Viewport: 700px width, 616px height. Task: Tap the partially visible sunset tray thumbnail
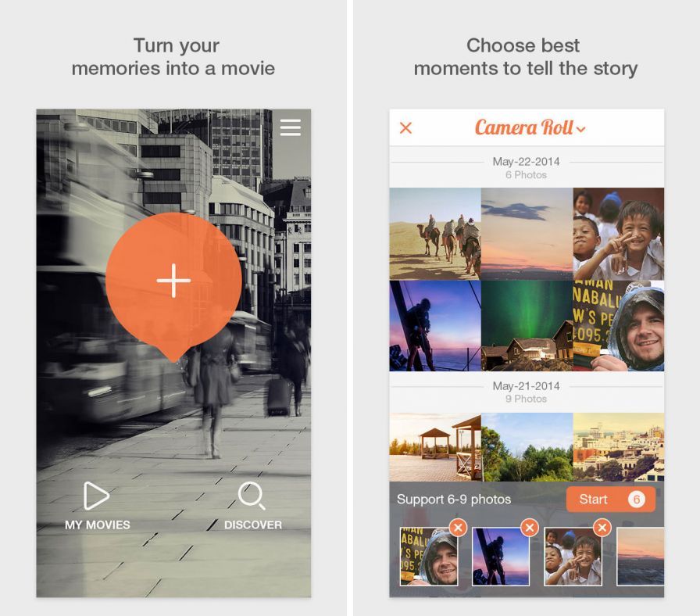pos(641,557)
